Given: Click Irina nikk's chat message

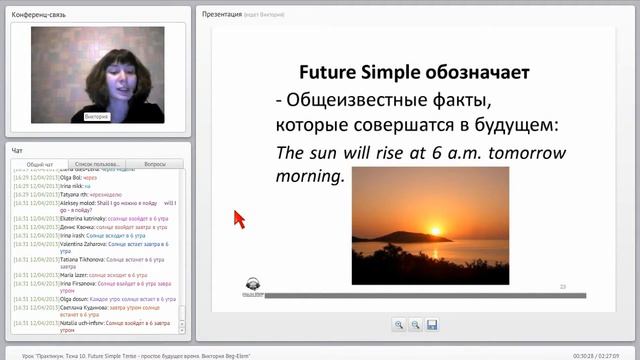Looking at the screenshot, I should point(52,186).
